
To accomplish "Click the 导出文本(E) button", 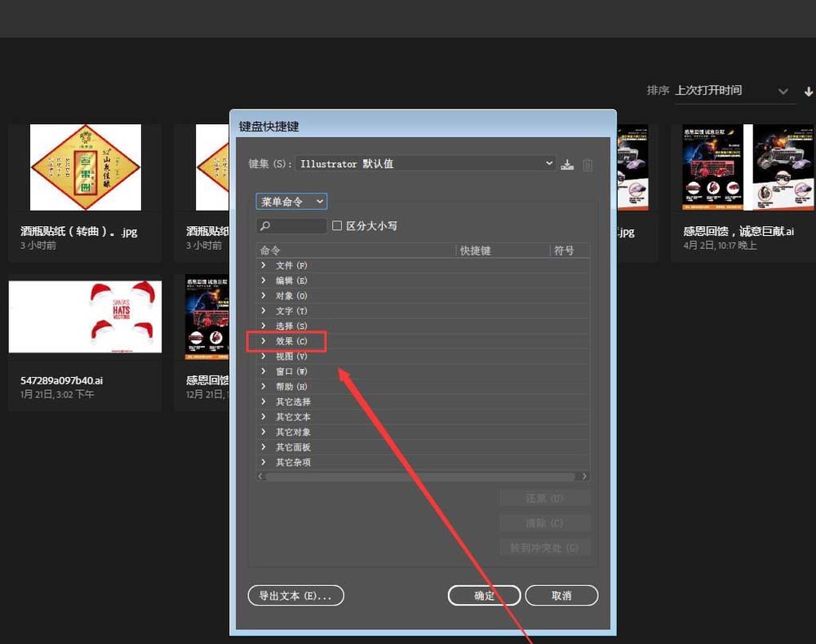I will [x=295, y=595].
